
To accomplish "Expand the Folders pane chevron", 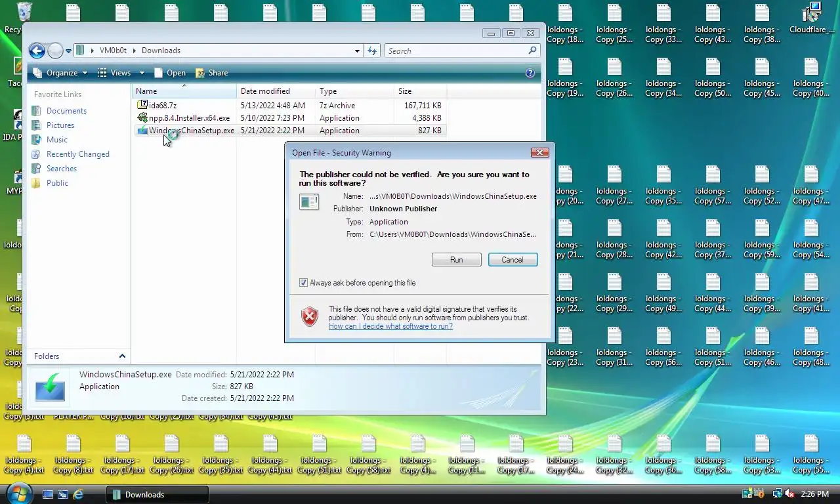I will [x=121, y=356].
